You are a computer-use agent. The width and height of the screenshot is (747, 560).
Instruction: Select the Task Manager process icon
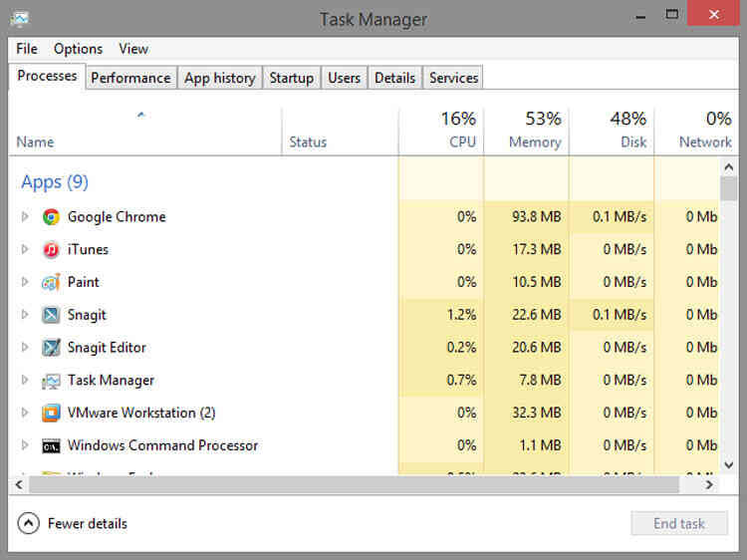pos(52,381)
